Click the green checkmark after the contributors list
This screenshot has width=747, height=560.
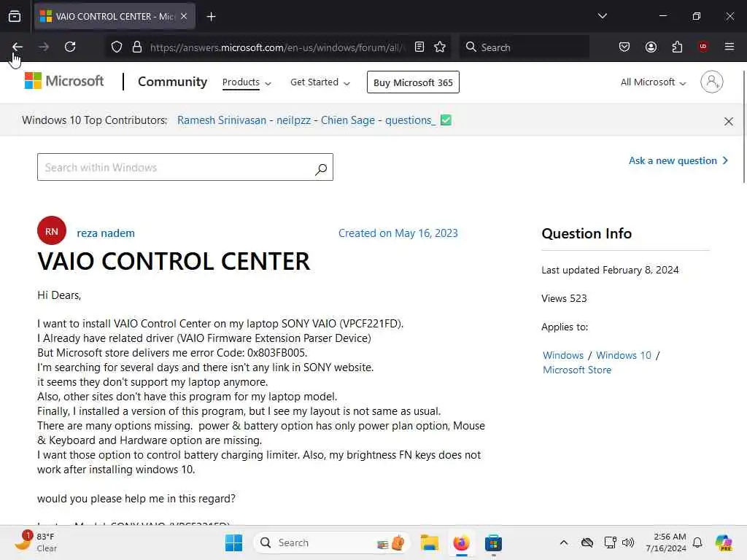pyautogui.click(x=446, y=120)
